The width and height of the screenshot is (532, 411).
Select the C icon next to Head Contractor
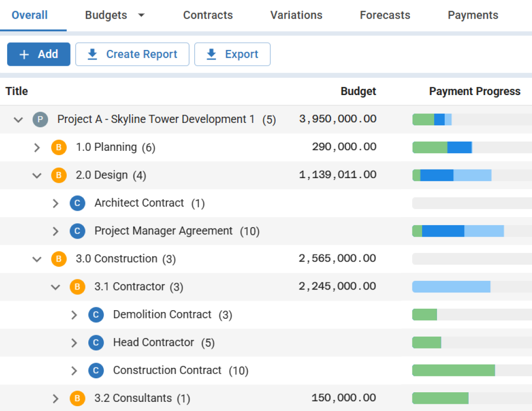point(96,342)
